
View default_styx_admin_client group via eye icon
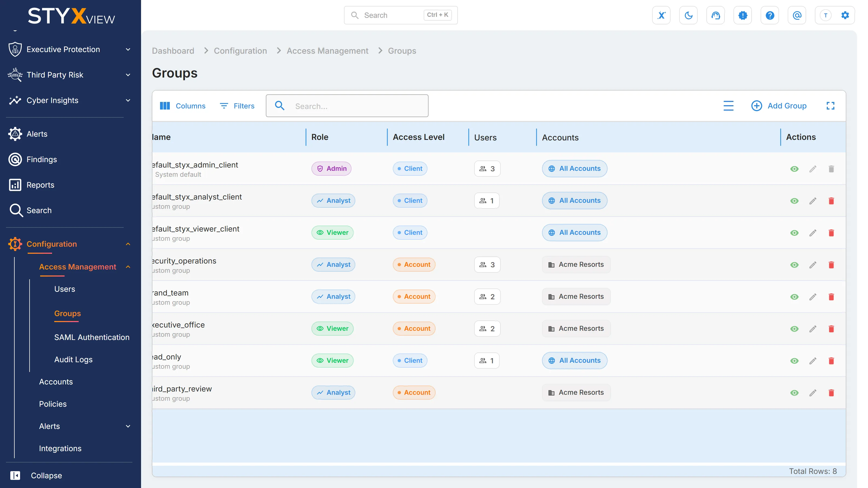(794, 169)
